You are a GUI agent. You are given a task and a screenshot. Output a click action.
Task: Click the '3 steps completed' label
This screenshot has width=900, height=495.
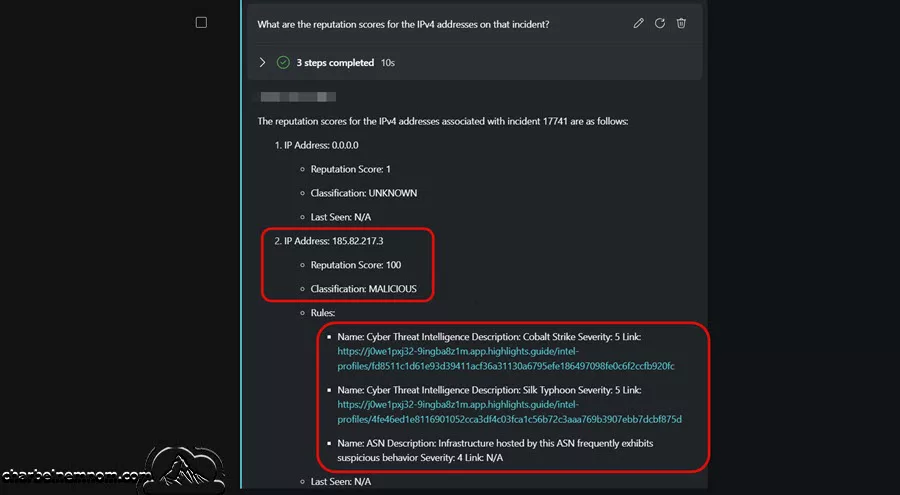[335, 63]
